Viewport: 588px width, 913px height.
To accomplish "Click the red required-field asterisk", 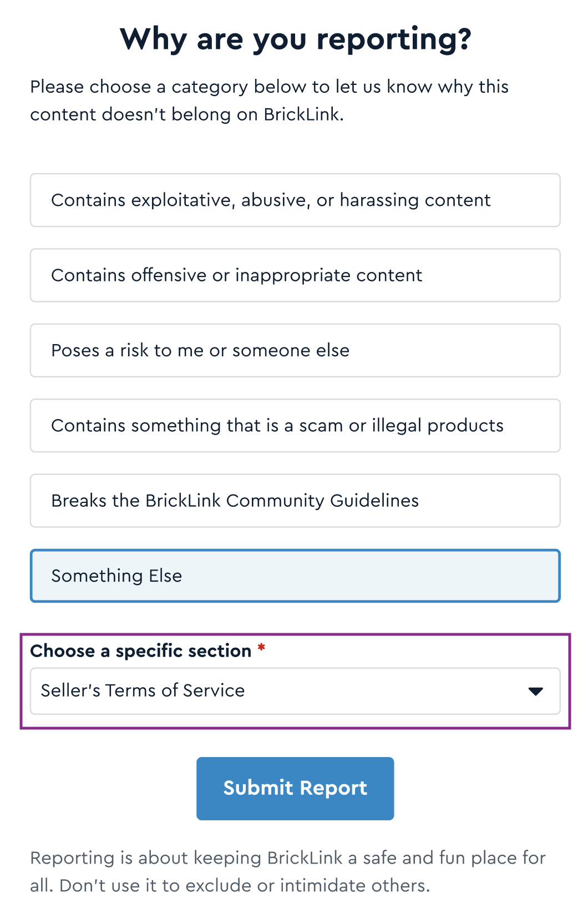I will click(261, 648).
